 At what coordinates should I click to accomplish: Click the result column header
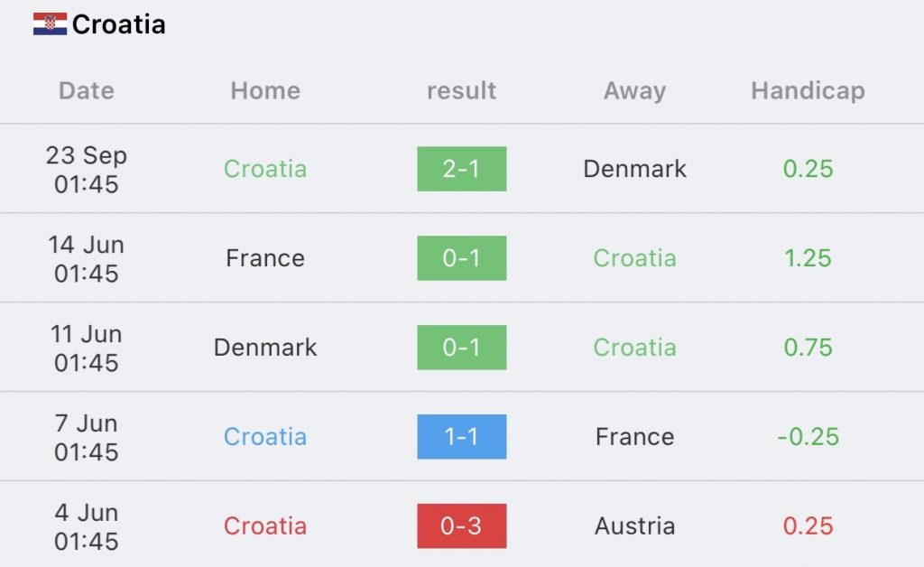pos(461,91)
